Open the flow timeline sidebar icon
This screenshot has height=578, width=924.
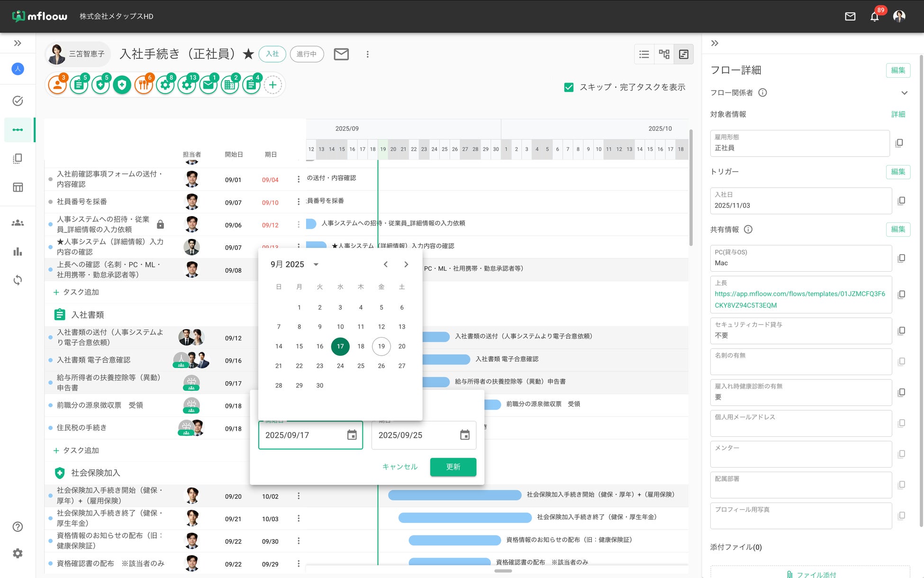coord(18,129)
